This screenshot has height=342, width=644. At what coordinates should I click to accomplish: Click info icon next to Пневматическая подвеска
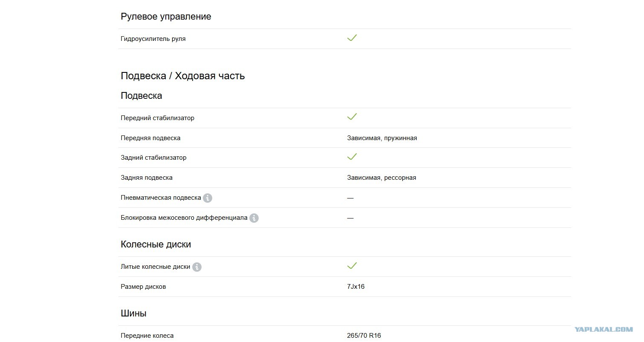(208, 198)
